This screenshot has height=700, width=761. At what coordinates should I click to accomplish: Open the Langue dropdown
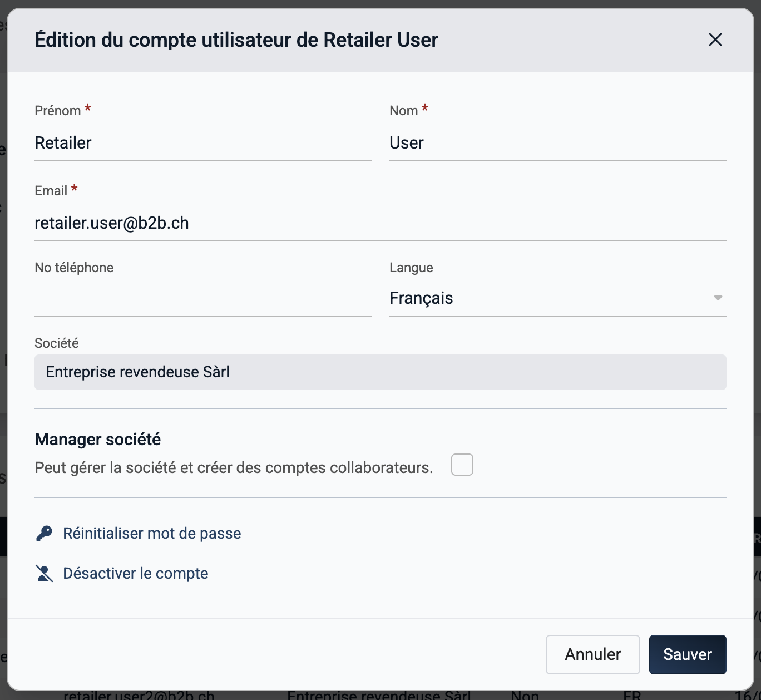pyautogui.click(x=558, y=298)
